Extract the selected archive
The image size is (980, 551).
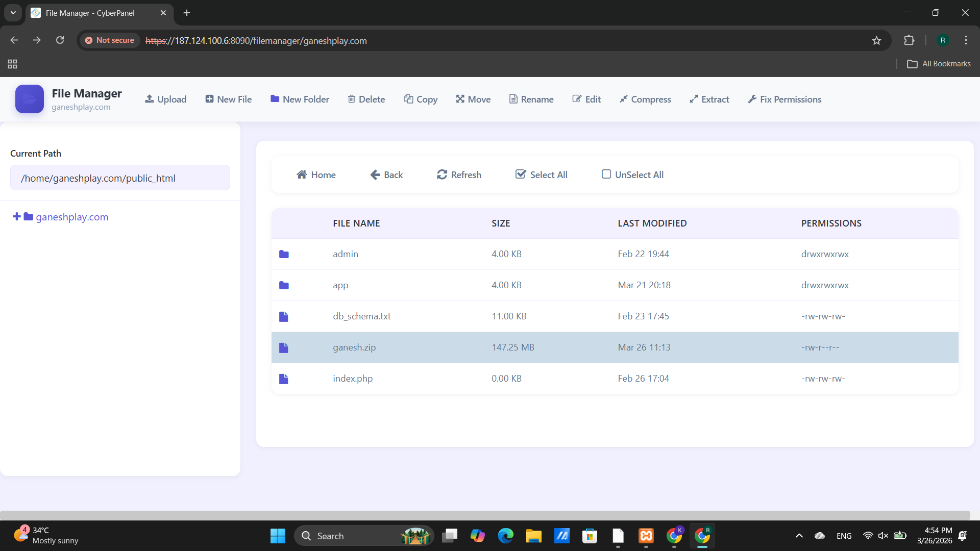(x=709, y=99)
